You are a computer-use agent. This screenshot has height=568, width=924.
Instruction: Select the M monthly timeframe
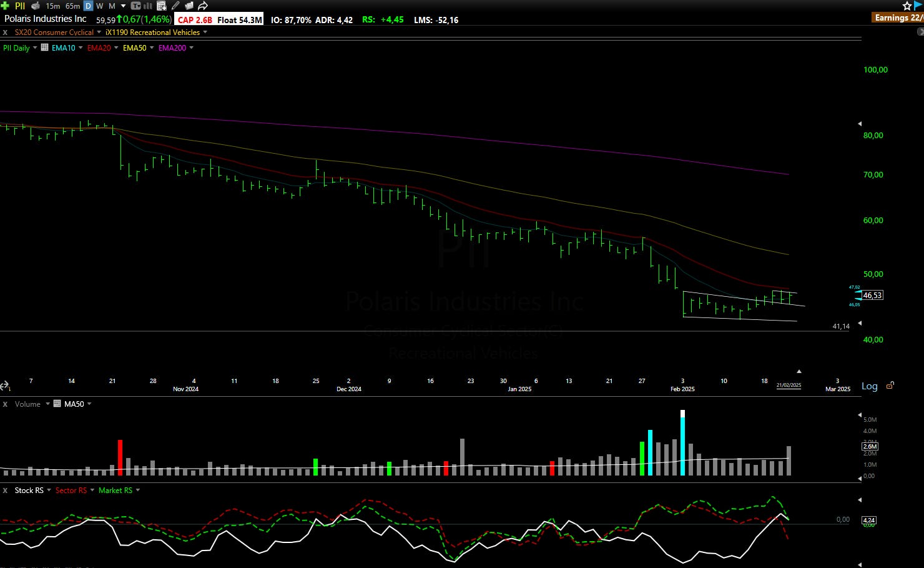112,6
